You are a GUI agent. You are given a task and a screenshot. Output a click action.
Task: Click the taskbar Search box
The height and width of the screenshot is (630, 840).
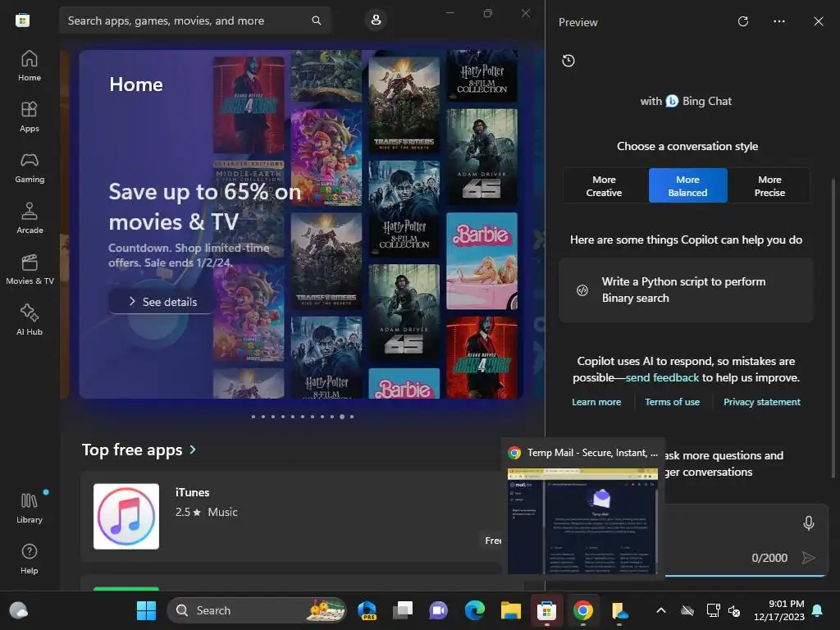tap(256, 610)
